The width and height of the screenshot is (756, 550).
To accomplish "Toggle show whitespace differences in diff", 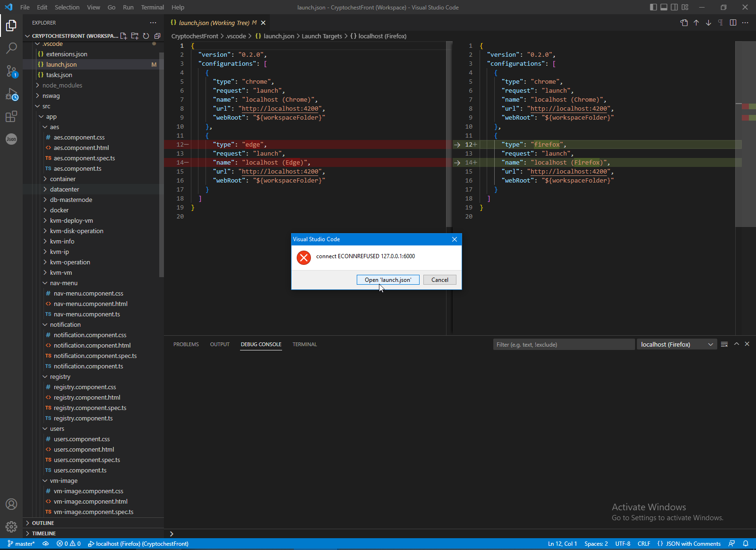I will pos(721,23).
